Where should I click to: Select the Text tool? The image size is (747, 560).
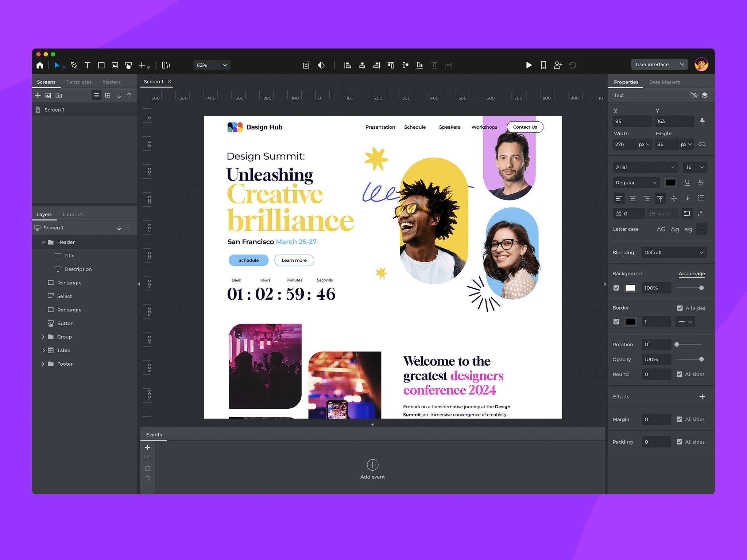pos(87,65)
